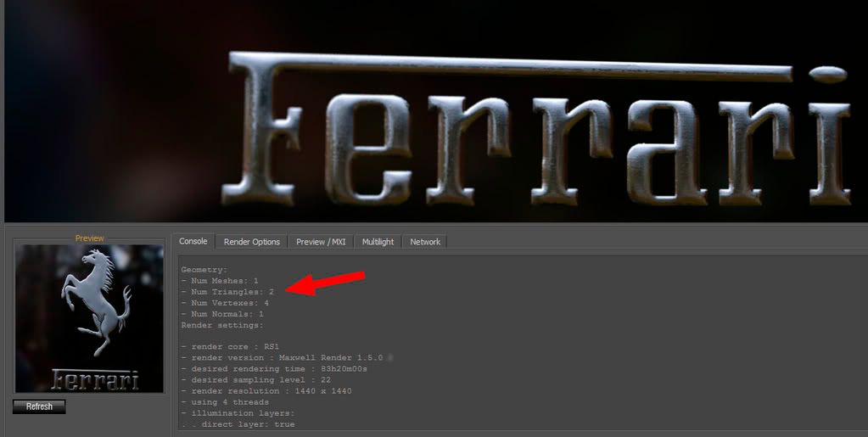Select the 'Num Normals: 1' line
Viewport: 868px width, 437px height.
pos(222,314)
